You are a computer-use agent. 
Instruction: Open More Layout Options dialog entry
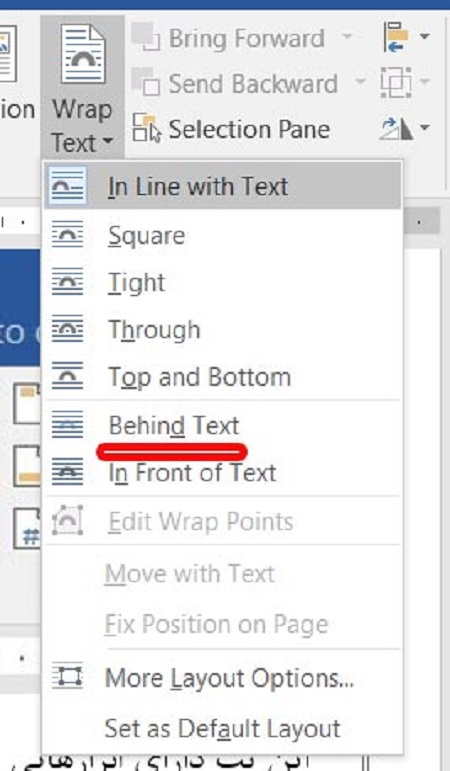[229, 679]
